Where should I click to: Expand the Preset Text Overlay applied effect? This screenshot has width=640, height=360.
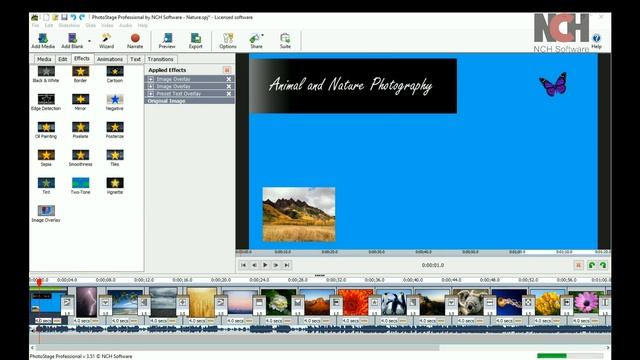[151, 94]
